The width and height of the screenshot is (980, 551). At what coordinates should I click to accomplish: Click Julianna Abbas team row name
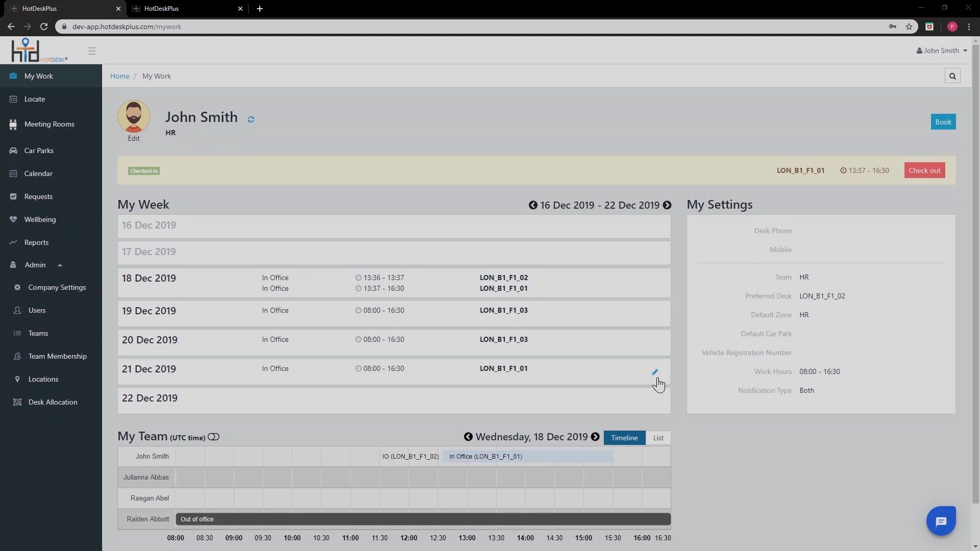coord(146,478)
